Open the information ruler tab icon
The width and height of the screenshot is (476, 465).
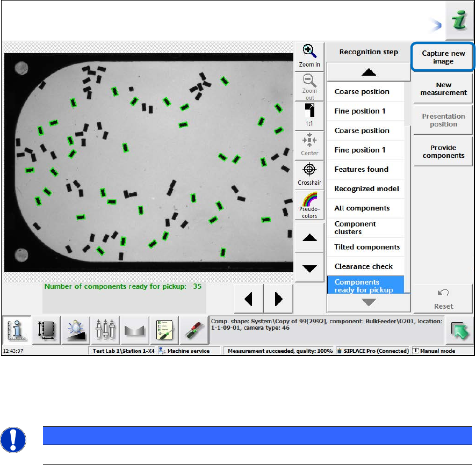(17, 330)
